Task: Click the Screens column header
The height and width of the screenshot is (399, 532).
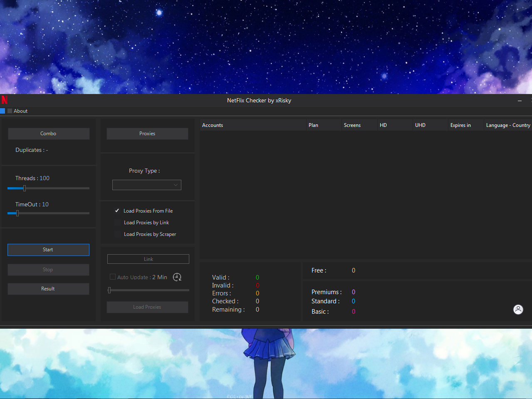Action: pos(359,125)
